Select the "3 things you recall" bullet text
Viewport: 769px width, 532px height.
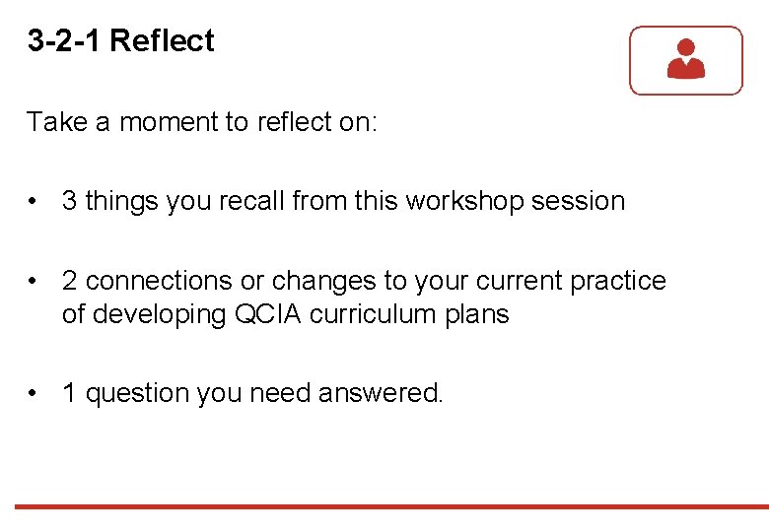[x=343, y=201]
